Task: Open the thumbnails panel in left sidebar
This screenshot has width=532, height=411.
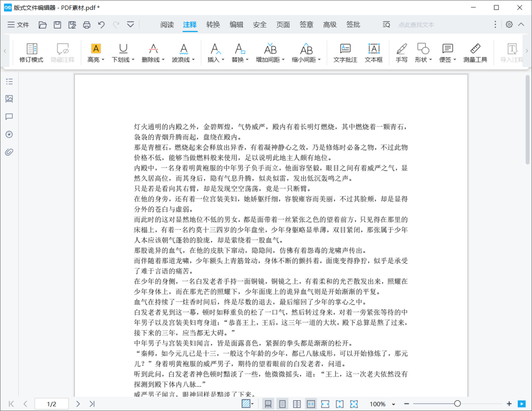Action: [x=9, y=99]
